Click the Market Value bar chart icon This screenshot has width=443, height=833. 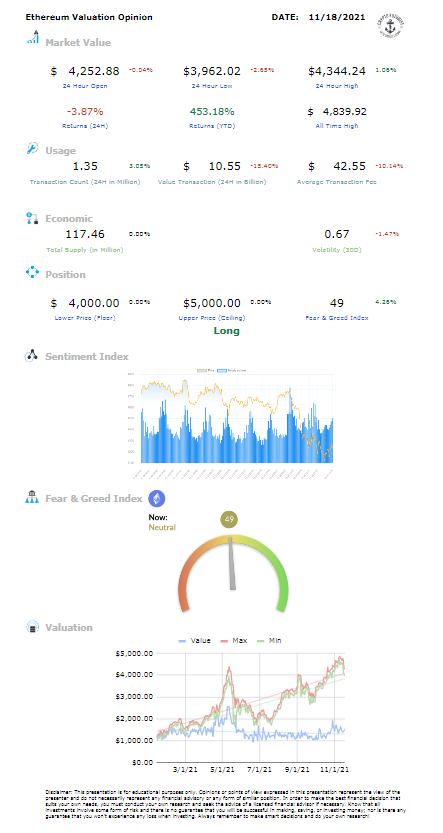pos(33,38)
